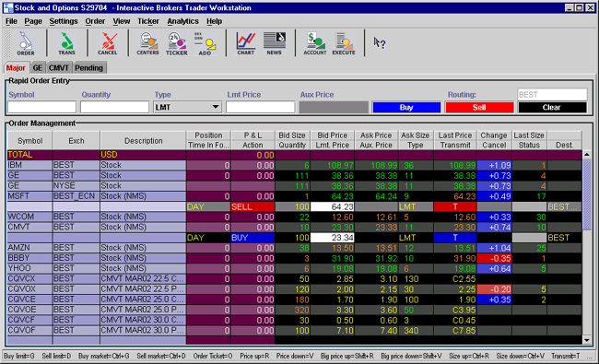The height and width of the screenshot is (364, 599).
Task: Click the Quantity input field
Action: (x=114, y=107)
